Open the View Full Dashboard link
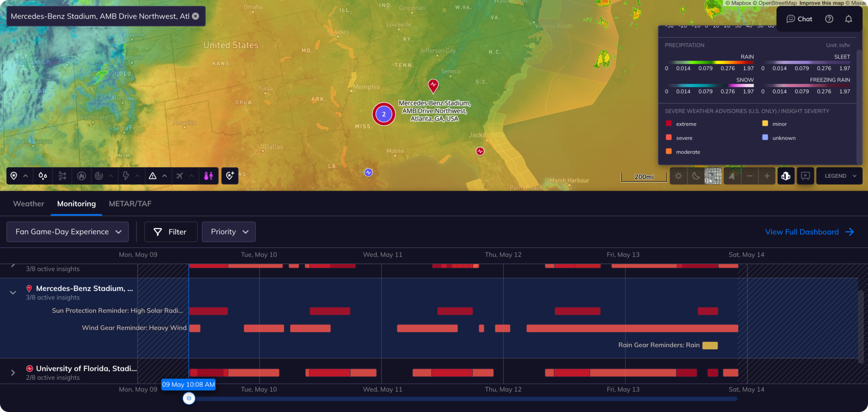The height and width of the screenshot is (412, 868). [x=809, y=232]
